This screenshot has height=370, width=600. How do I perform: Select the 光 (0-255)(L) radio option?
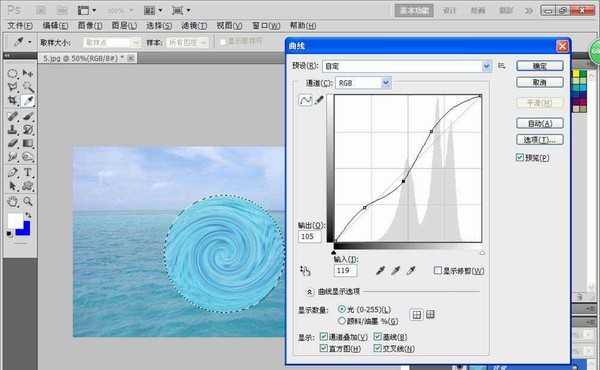(x=342, y=309)
